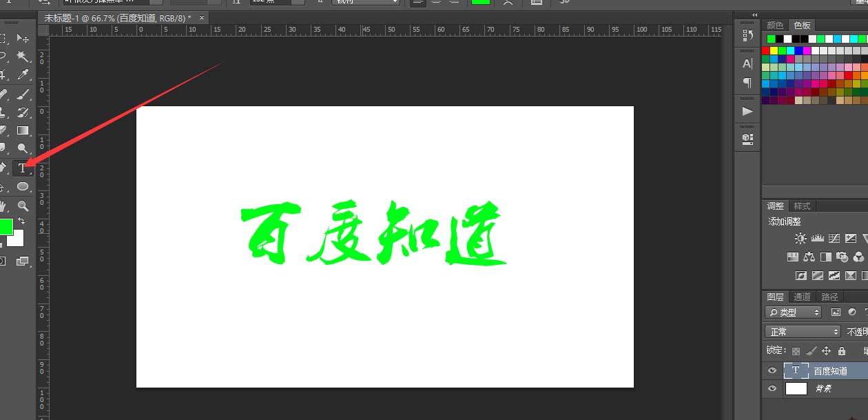Switch to the 样式 tab
Image resolution: width=868 pixels, height=420 pixels.
(x=802, y=206)
